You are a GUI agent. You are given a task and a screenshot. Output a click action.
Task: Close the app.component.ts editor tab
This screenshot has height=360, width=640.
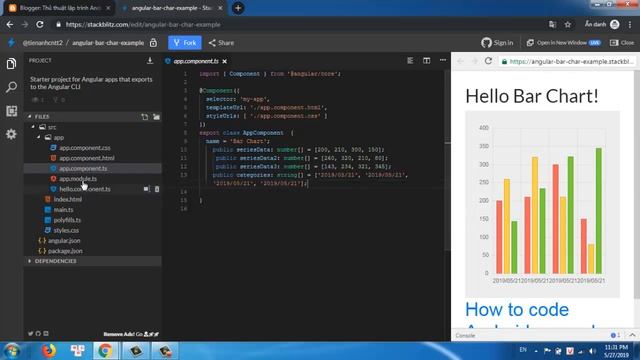click(x=224, y=61)
